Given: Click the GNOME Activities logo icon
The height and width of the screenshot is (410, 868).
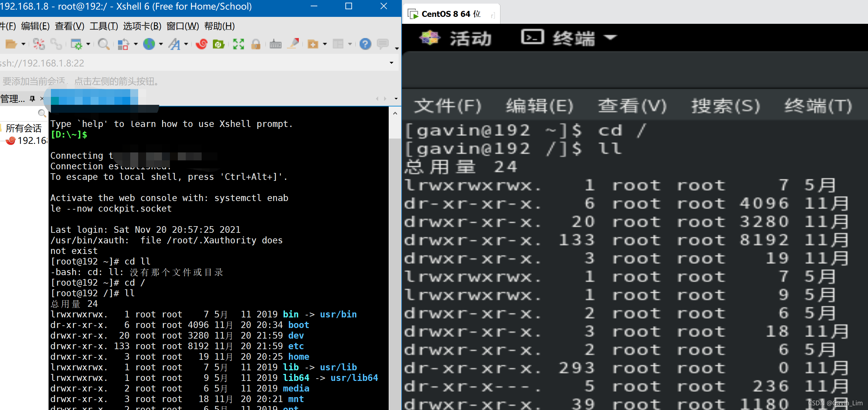Looking at the screenshot, I should (429, 37).
